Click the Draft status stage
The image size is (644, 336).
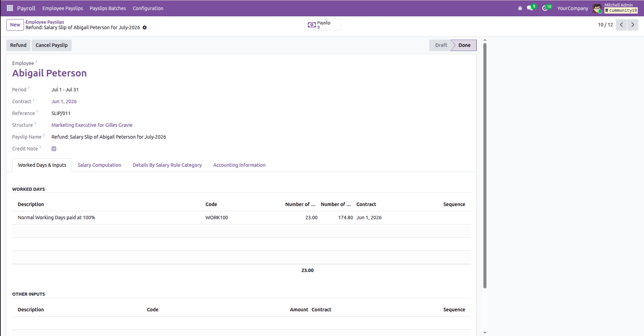tap(441, 45)
